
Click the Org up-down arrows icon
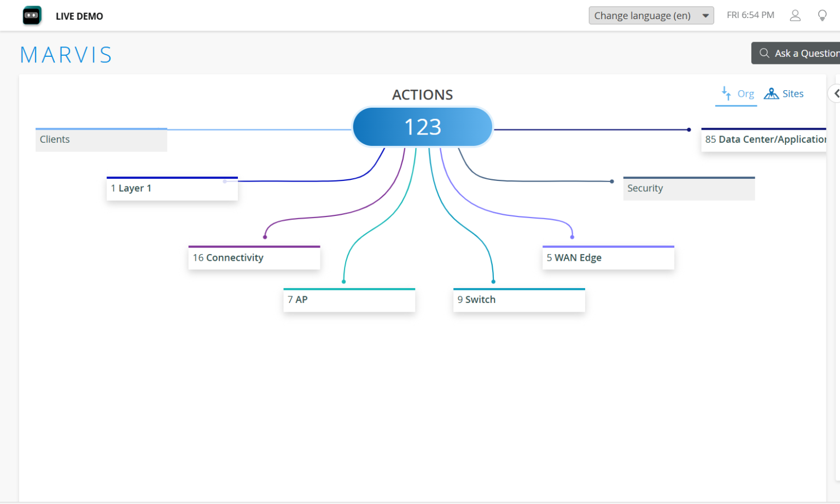[726, 93]
